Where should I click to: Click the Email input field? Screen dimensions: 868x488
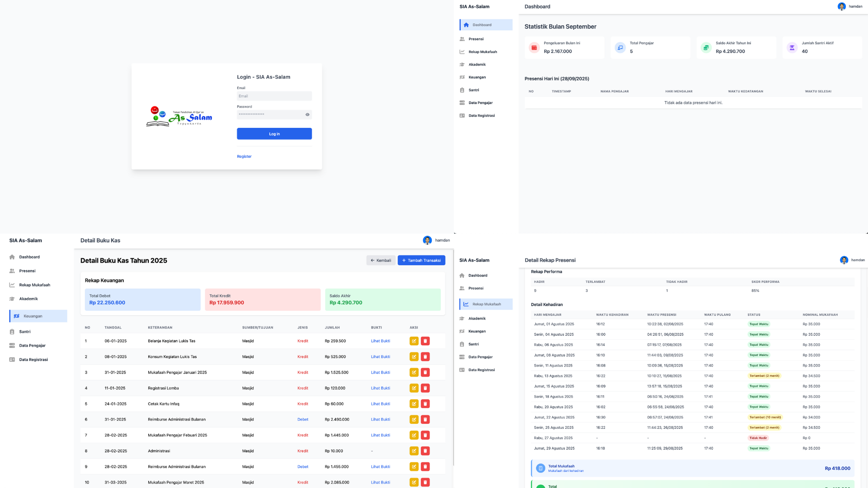point(274,96)
